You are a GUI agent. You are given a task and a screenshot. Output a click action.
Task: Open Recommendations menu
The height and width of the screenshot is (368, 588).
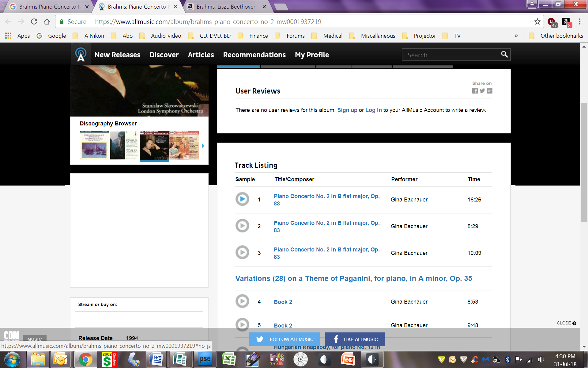(254, 55)
